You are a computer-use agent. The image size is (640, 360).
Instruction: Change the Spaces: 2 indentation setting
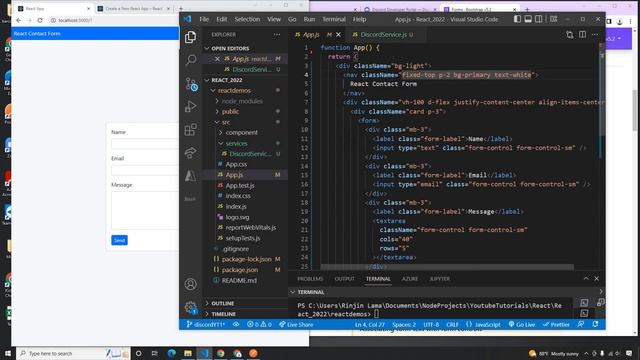coord(404,324)
